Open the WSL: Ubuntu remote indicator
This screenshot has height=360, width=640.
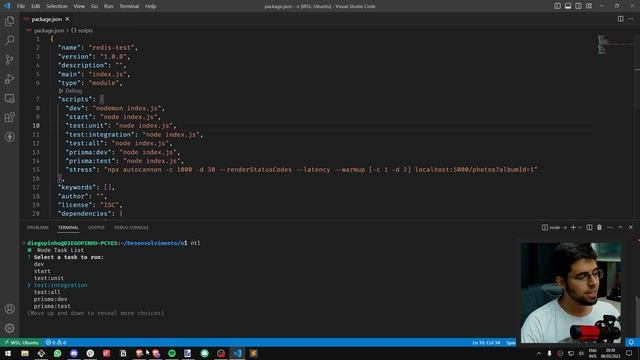pyautogui.click(x=21, y=342)
